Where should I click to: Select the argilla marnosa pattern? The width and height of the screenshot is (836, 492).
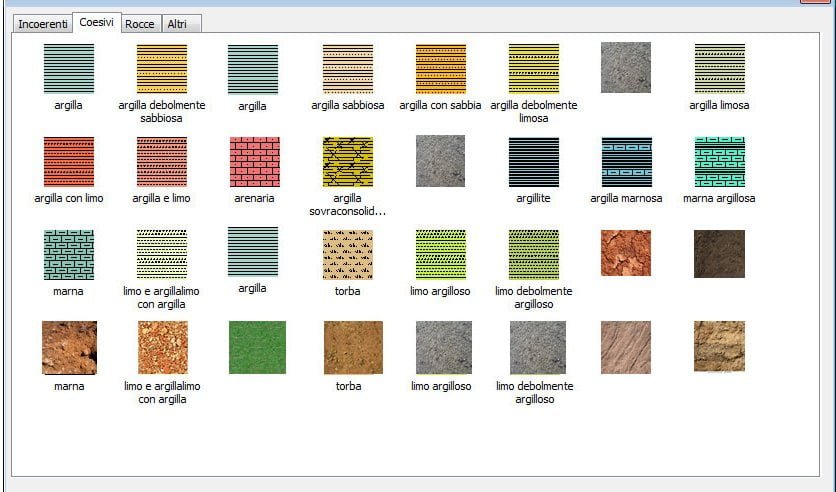pos(626,162)
